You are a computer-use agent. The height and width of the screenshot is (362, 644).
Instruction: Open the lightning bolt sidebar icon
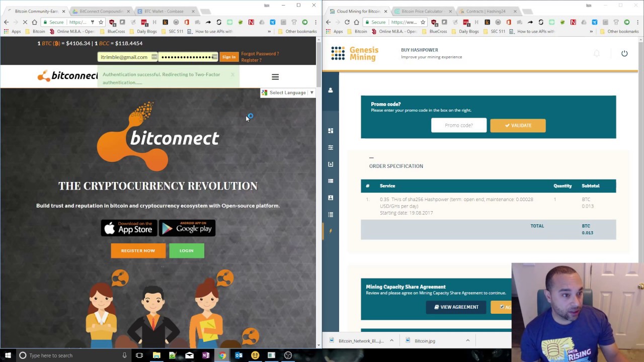tap(331, 231)
